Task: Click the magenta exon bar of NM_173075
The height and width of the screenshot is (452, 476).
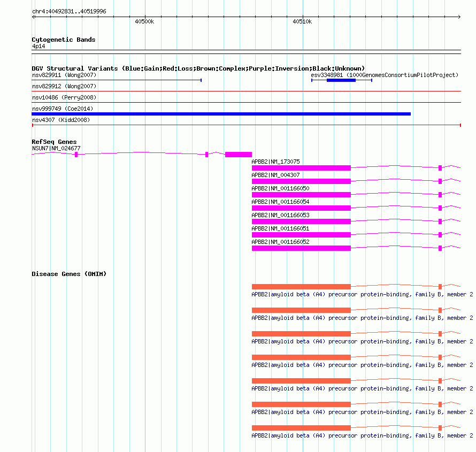Action: 301,168
